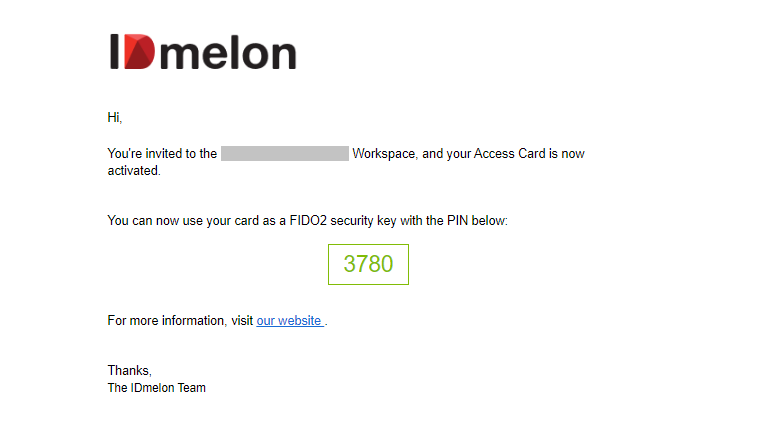Viewport: 764px width, 430px height.
Task: Click the "You're invited to the" text
Action: pos(162,153)
